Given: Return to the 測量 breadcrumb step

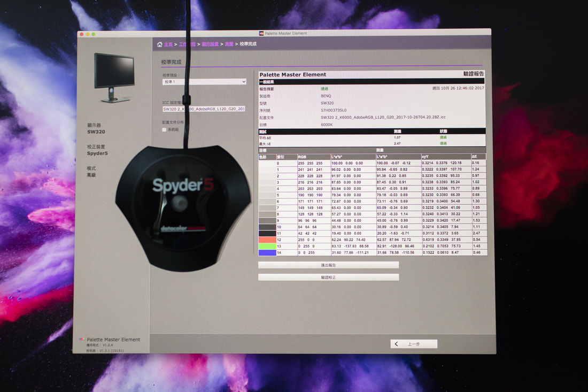Looking at the screenshot, I should pyautogui.click(x=229, y=44).
